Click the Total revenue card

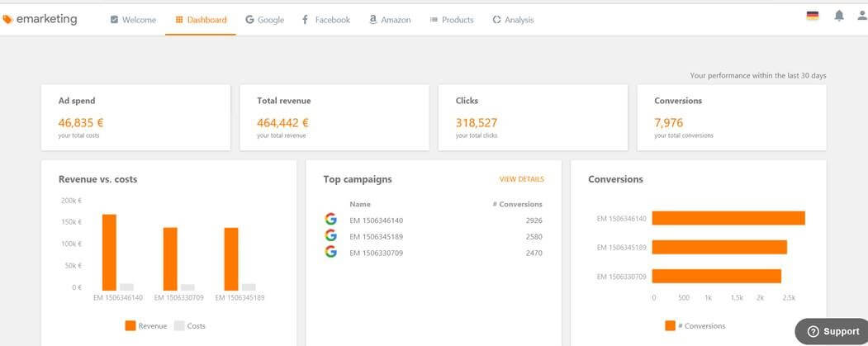point(334,117)
